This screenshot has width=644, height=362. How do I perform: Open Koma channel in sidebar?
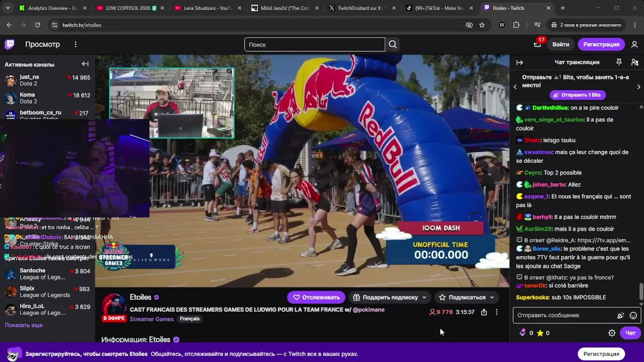47,98
